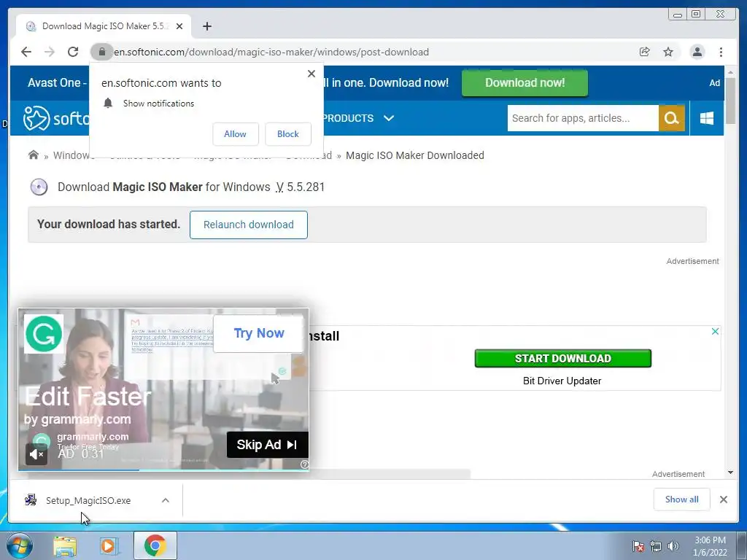Click the Softonic logo

point(55,118)
